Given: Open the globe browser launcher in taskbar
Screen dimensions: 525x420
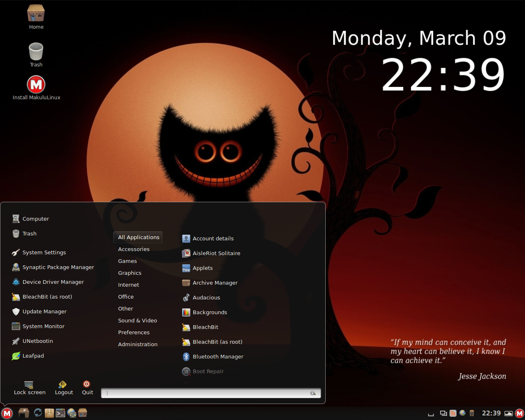Looking at the screenshot, I should 72,413.
